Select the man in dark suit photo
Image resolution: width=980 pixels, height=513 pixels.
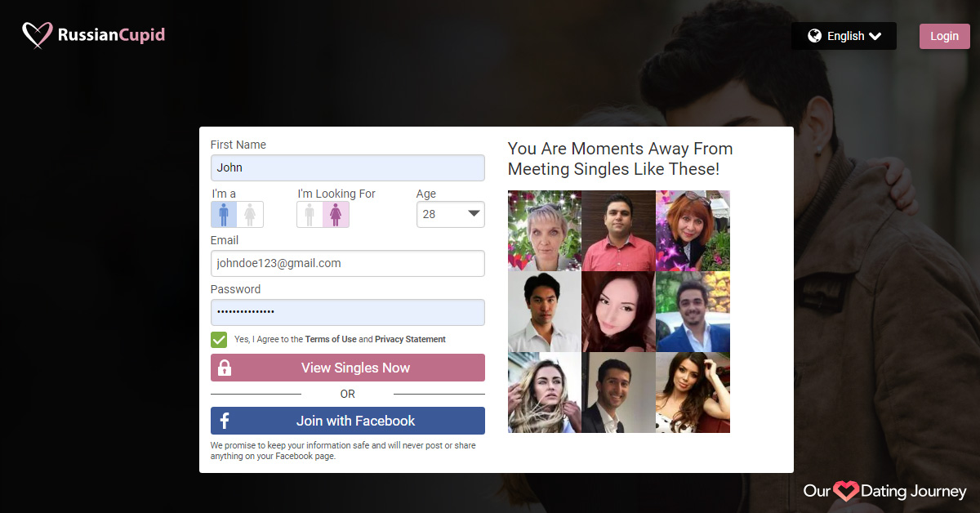coord(618,392)
